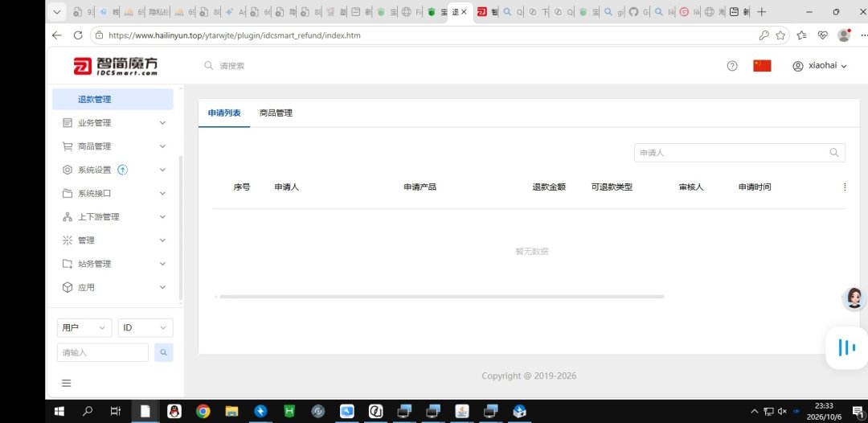The height and width of the screenshot is (423, 868).
Task: Open File Explorer from taskbar
Action: click(x=232, y=412)
